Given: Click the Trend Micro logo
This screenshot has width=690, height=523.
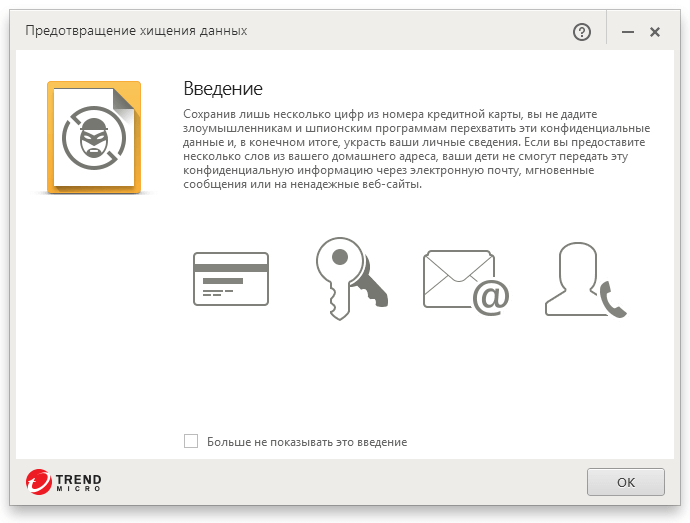Looking at the screenshot, I should [63, 482].
